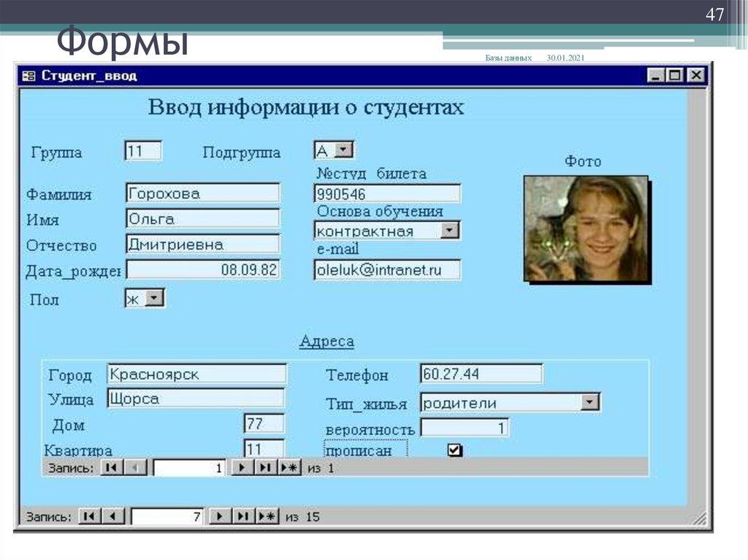The image size is (748, 560).
Task: Go back to the previous student record
Action: pos(111,516)
